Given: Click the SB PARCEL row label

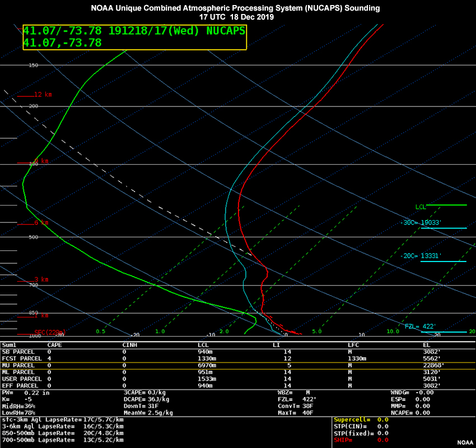Looking at the screenshot, I should pos(18,352).
